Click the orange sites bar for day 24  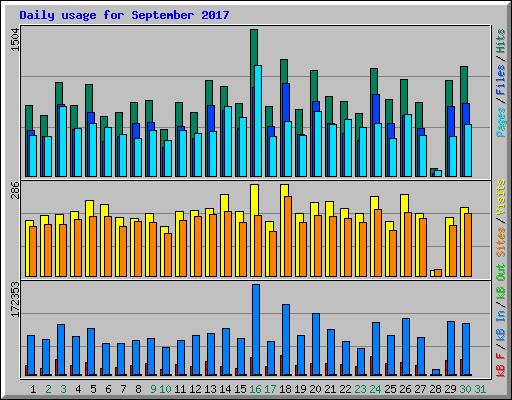(x=378, y=243)
